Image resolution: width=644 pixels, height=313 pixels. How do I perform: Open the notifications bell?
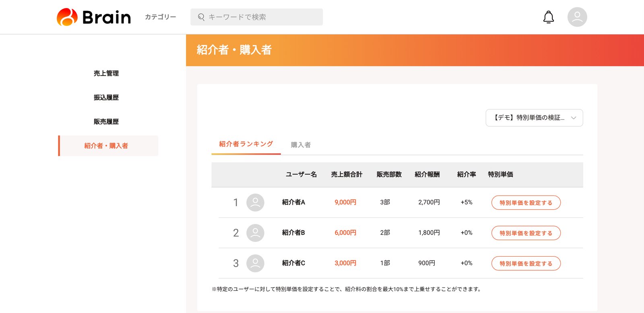pos(549,17)
